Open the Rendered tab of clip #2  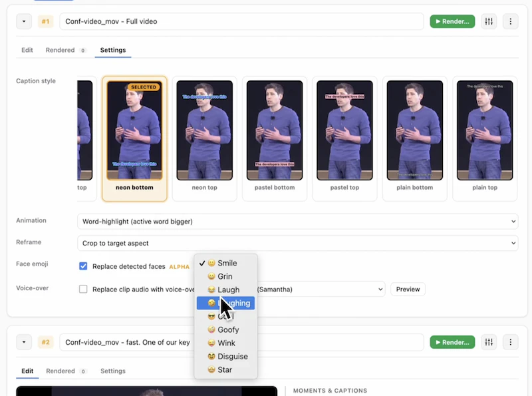[x=65, y=371]
